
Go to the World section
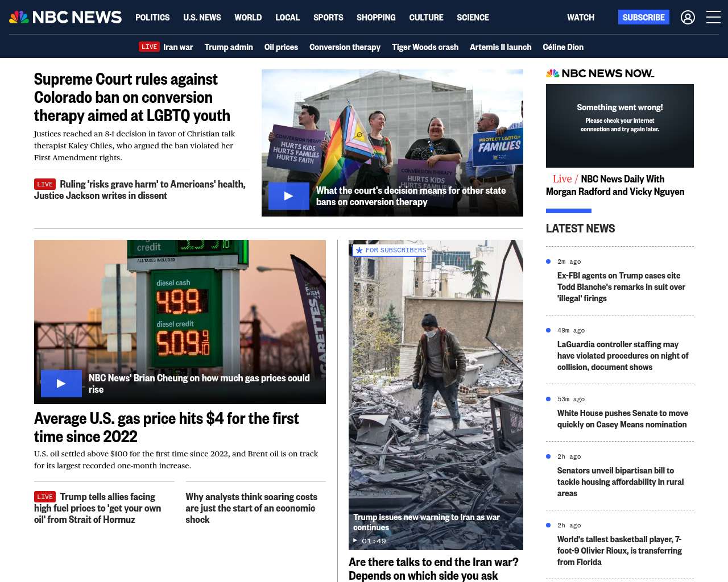[x=248, y=18]
